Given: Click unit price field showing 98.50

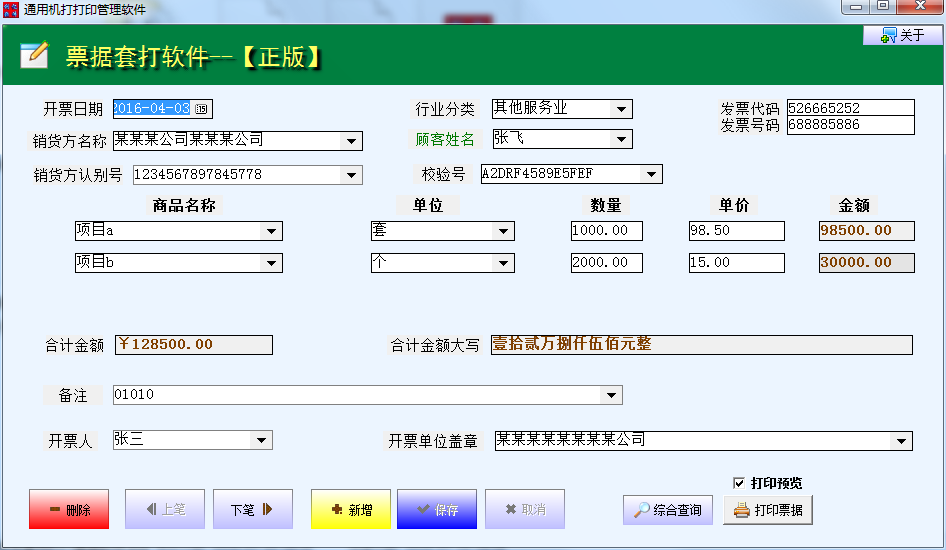Looking at the screenshot, I should pyautogui.click(x=736, y=231).
